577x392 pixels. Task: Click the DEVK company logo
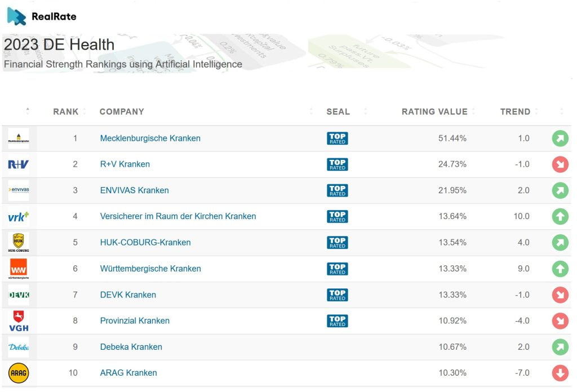(x=19, y=295)
